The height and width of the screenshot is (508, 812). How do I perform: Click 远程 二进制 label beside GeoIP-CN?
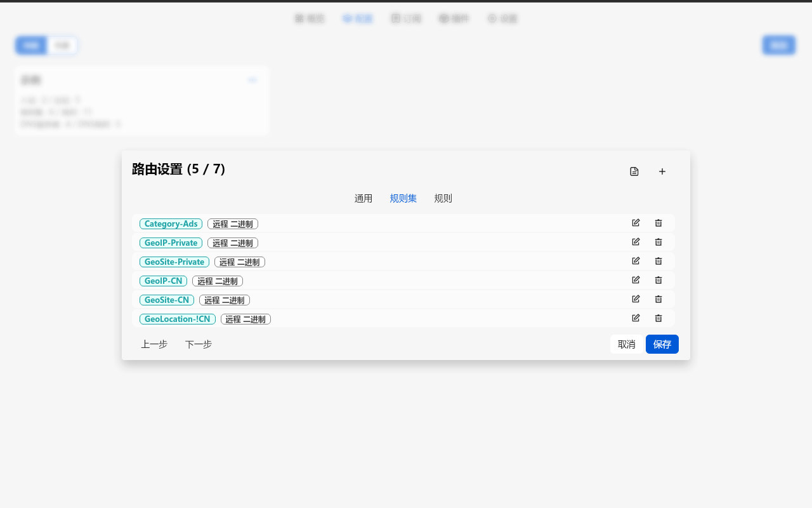pyautogui.click(x=218, y=281)
